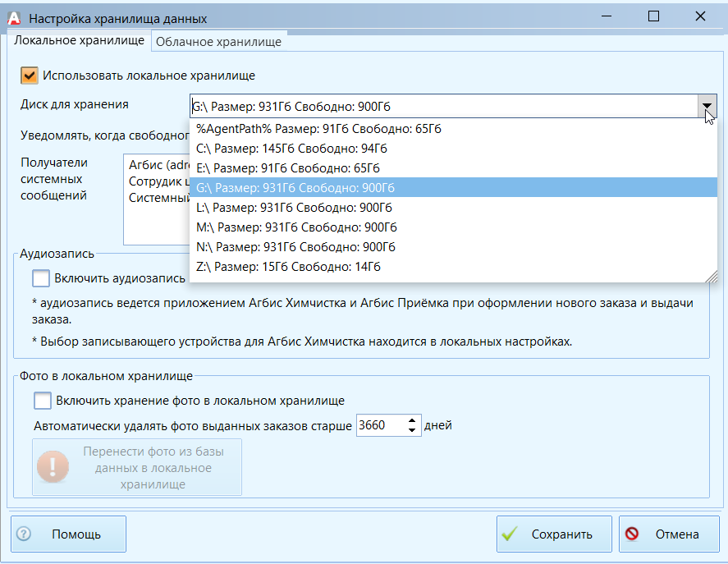Minimize the storage settings window
This screenshot has height=564, width=728.
[606, 16]
